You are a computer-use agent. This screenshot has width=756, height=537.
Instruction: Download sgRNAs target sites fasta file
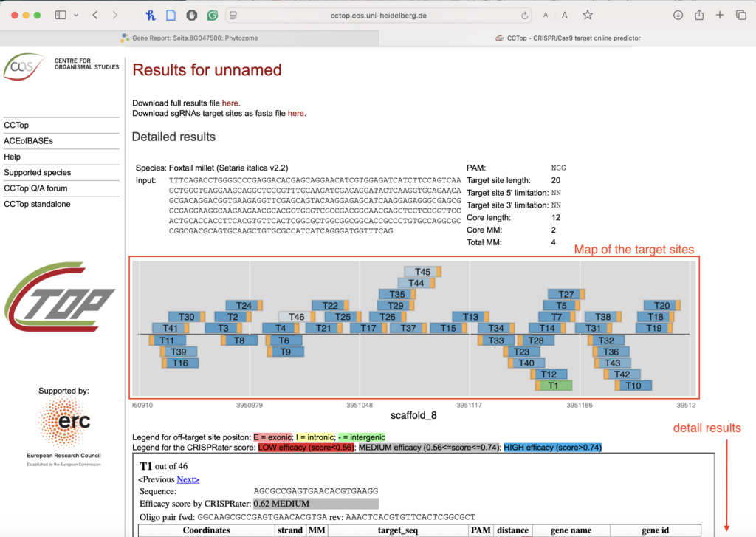click(x=295, y=113)
